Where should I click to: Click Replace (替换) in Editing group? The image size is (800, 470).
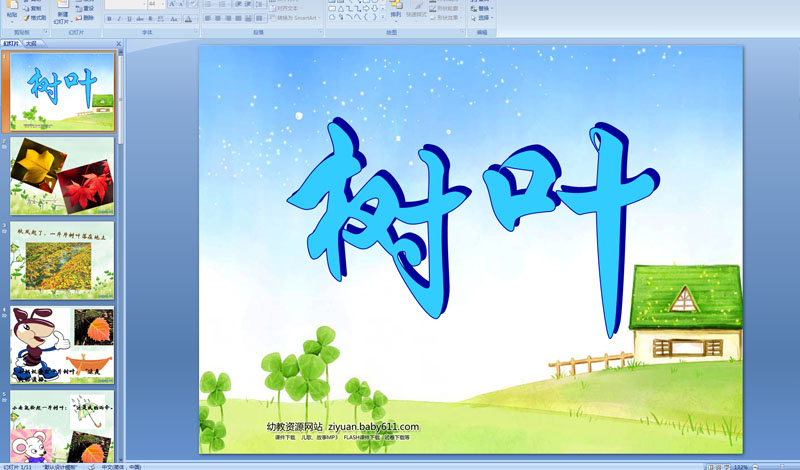coord(484,8)
